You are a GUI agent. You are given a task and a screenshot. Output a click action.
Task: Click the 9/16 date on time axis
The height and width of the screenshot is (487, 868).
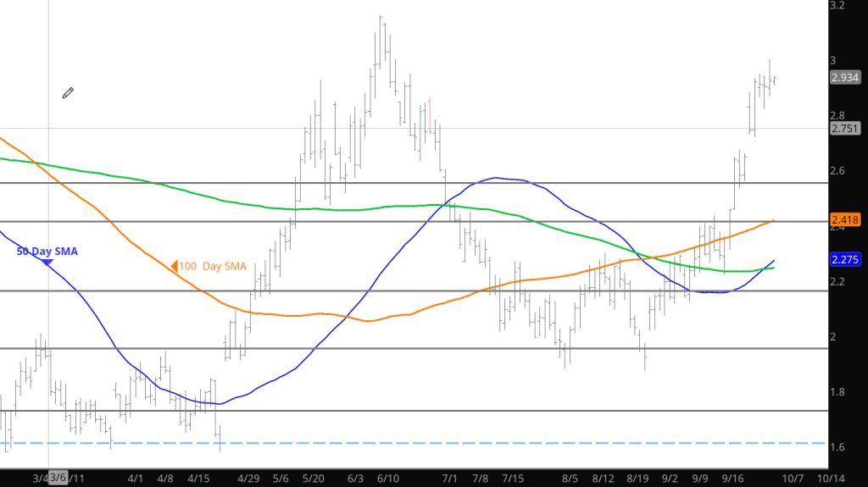click(x=736, y=479)
